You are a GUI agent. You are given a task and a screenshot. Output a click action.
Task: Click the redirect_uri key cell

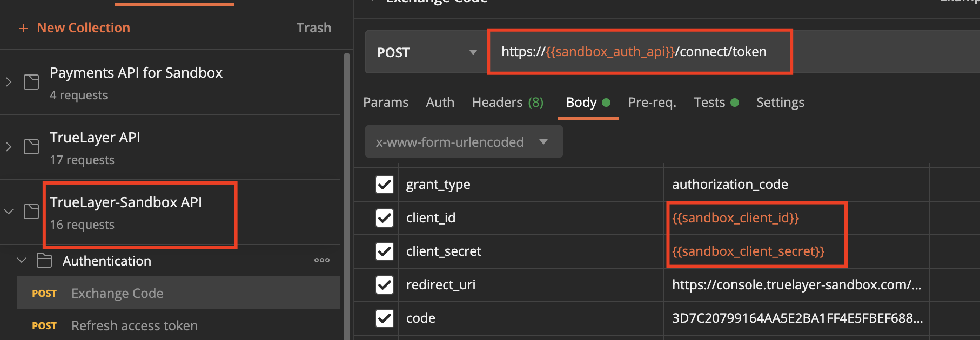tap(531, 285)
